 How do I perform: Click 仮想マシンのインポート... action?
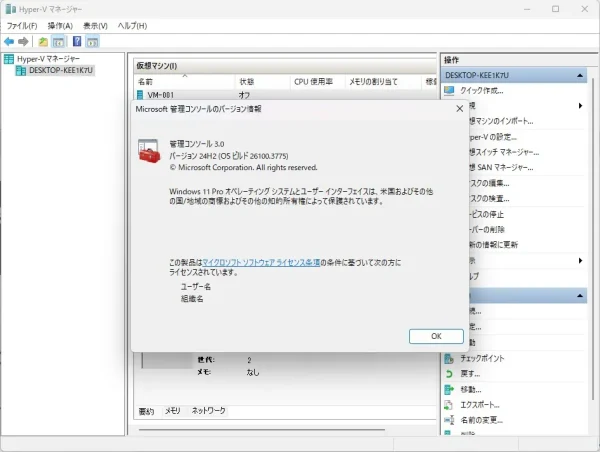[501, 121]
